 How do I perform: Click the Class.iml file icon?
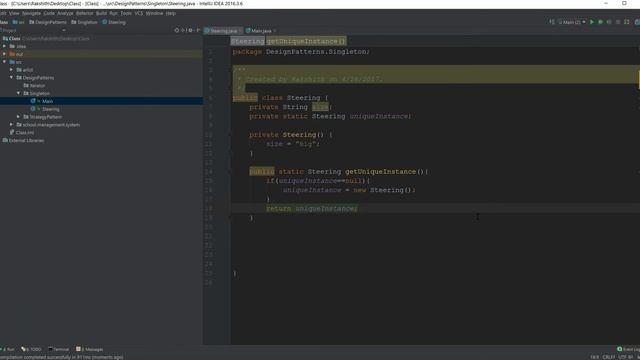pyautogui.click(x=12, y=132)
